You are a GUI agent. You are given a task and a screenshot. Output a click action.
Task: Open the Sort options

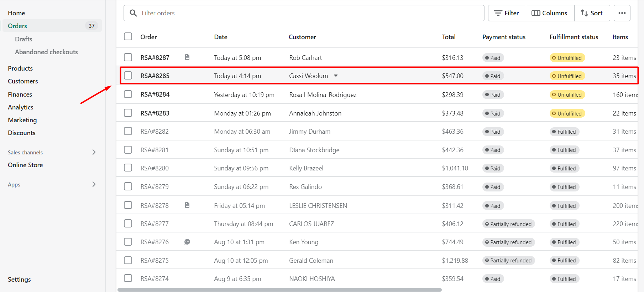(592, 13)
